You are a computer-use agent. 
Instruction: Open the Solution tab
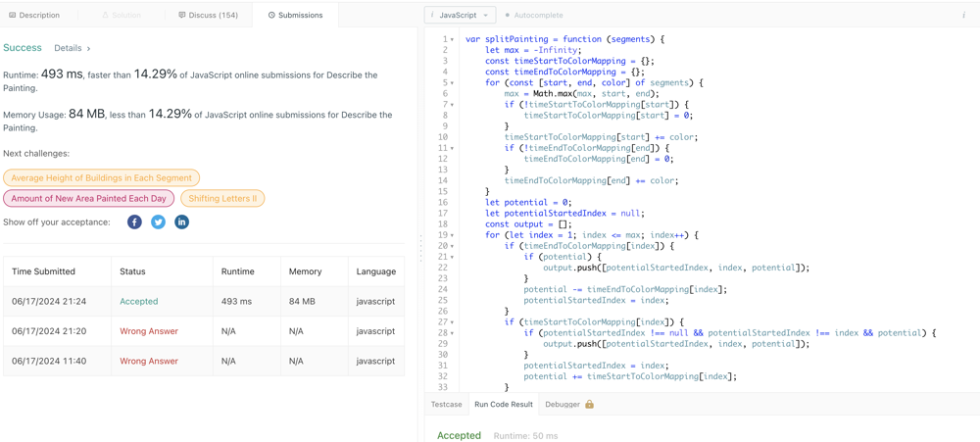point(122,16)
